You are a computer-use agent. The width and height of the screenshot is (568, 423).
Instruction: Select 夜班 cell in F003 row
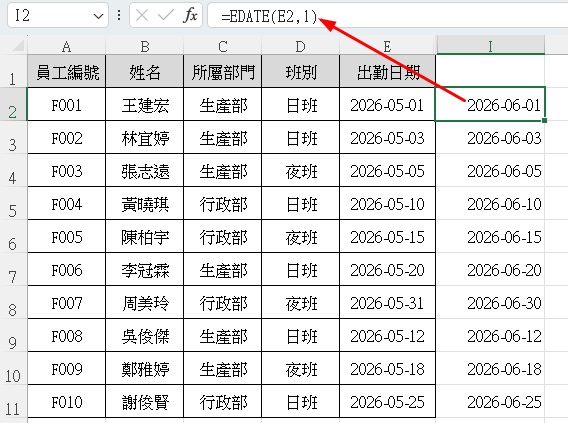click(x=301, y=170)
